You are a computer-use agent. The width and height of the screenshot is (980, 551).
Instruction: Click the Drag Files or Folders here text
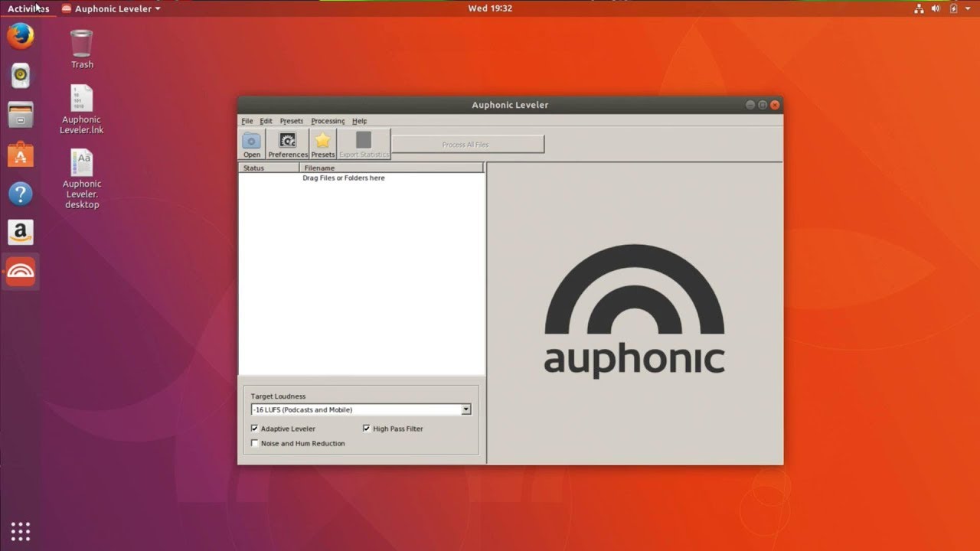point(344,178)
